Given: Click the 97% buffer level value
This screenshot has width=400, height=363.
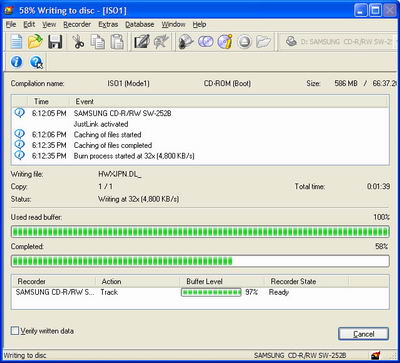Looking at the screenshot, I should coord(252,292).
